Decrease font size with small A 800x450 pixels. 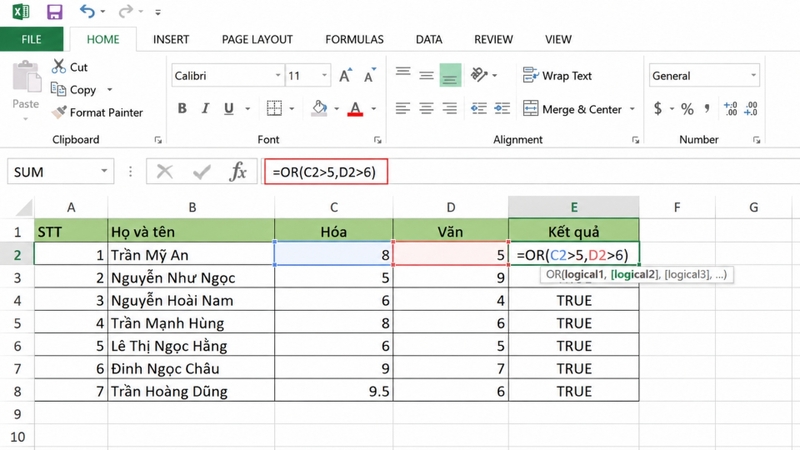click(370, 76)
